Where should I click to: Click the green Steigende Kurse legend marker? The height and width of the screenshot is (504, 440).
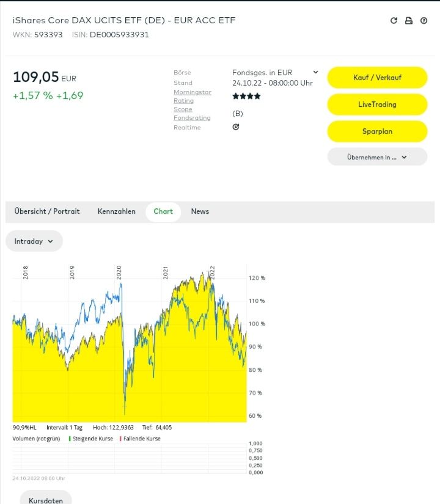tap(70, 439)
